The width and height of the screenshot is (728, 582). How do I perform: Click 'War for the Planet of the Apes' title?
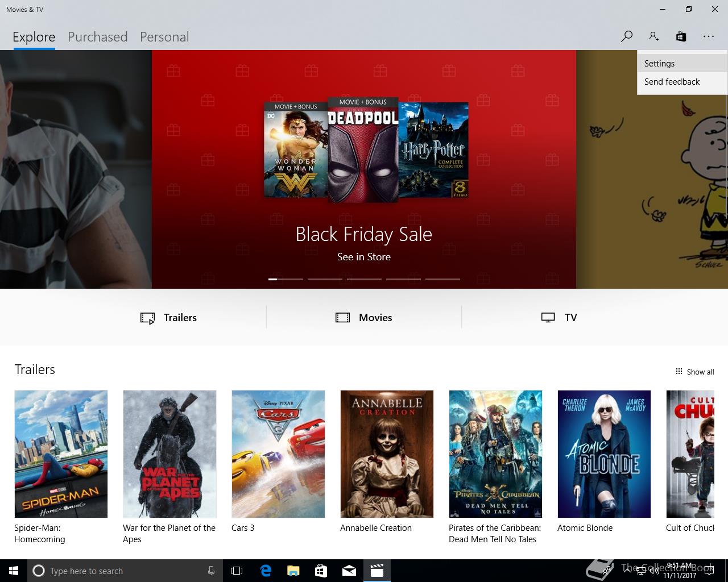click(169, 534)
